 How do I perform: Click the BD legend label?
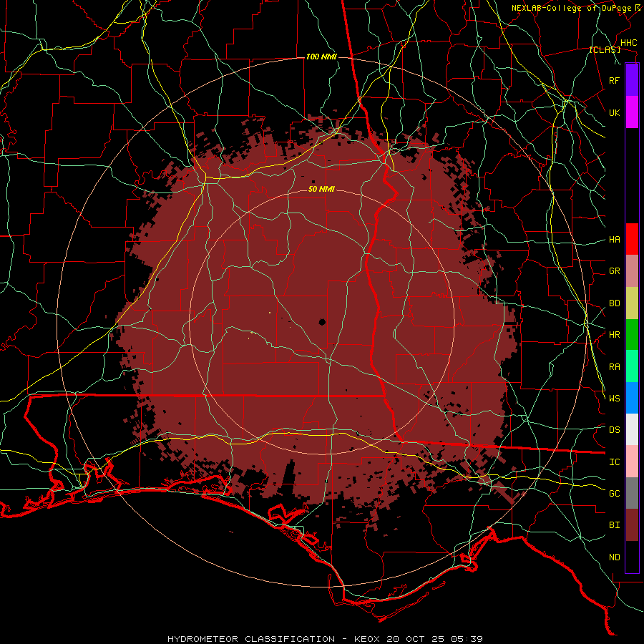(x=615, y=303)
